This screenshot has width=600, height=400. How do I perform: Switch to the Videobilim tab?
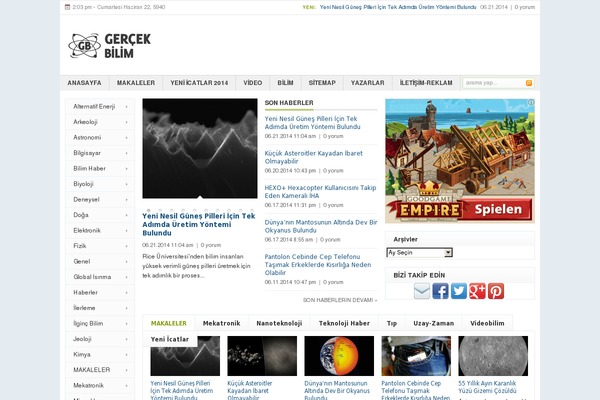[x=487, y=323]
